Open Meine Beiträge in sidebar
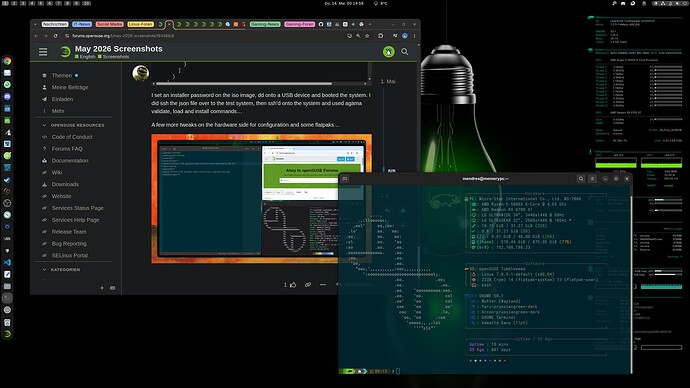This screenshot has width=690, height=388. pyautogui.click(x=70, y=87)
